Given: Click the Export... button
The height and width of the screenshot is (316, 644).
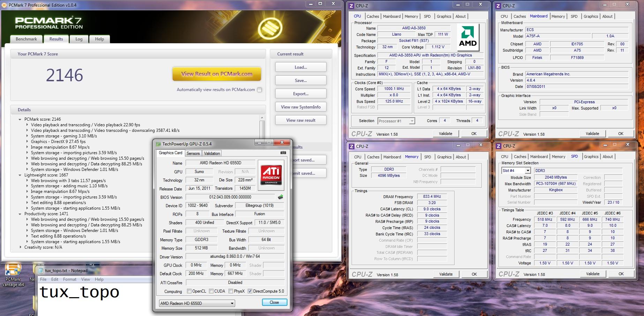Looking at the screenshot, I should click(301, 94).
